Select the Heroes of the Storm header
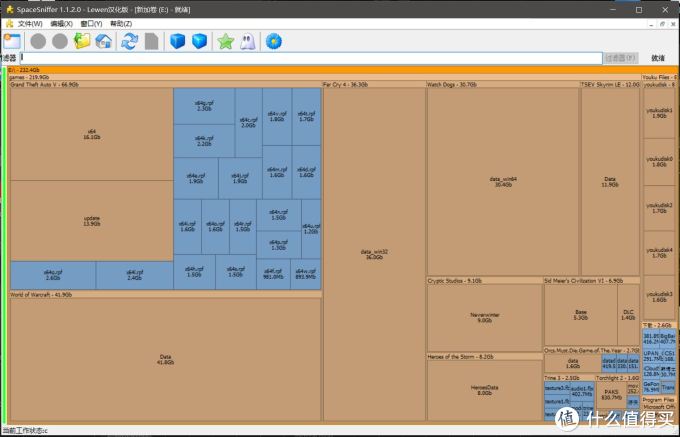The height and width of the screenshot is (437, 680). 484,357
